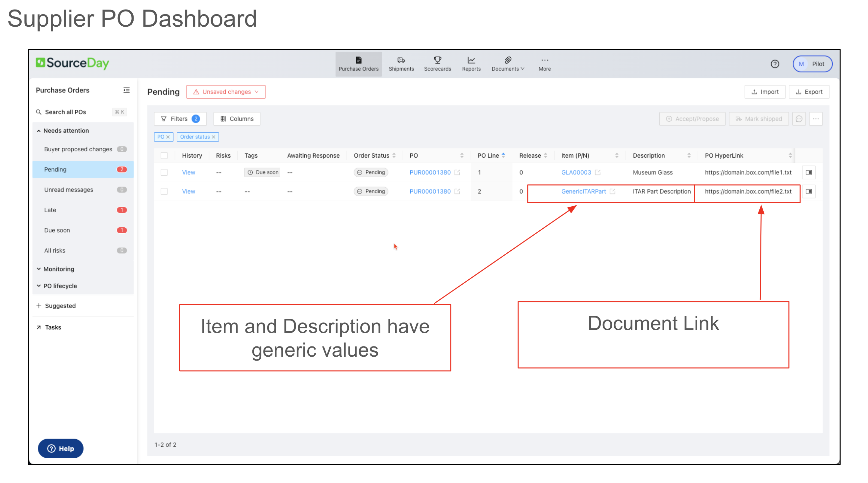Collapse the Purchase Orders sidebar using the panel icon
The height and width of the screenshot is (483, 868).
pos(127,90)
